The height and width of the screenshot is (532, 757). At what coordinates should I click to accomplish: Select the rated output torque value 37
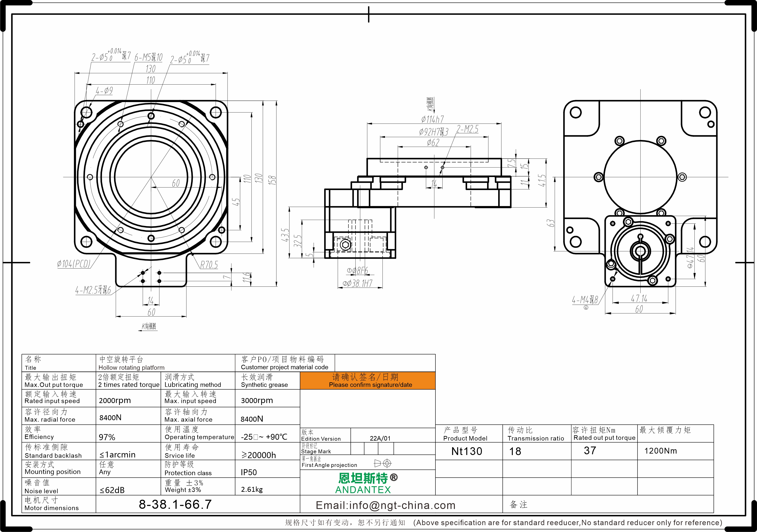click(590, 450)
